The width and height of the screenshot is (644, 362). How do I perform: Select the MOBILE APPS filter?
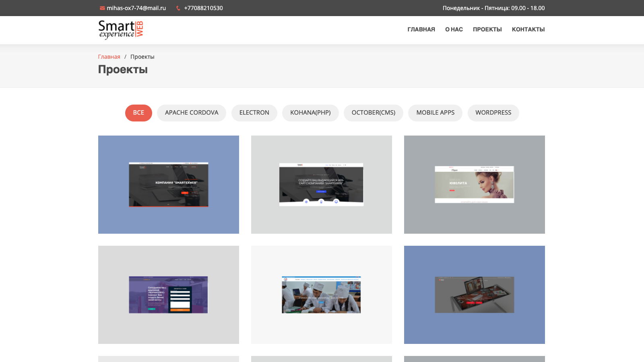[435, 113]
